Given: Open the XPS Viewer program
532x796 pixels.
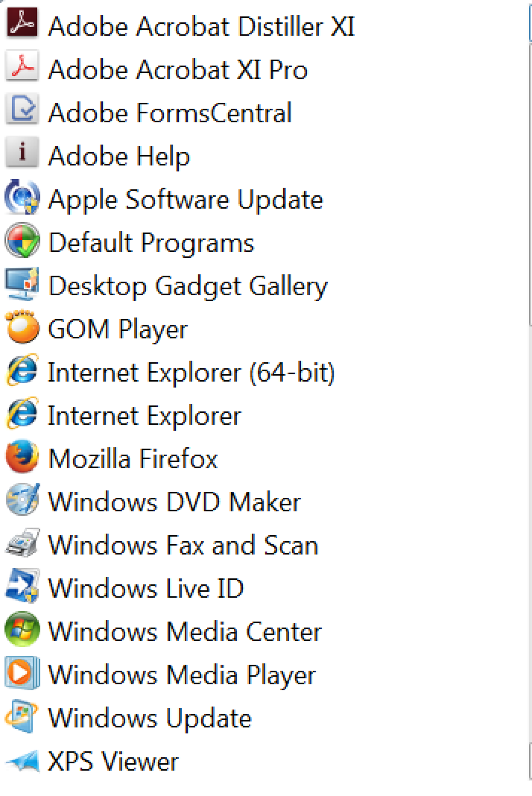Looking at the screenshot, I should point(113,761).
